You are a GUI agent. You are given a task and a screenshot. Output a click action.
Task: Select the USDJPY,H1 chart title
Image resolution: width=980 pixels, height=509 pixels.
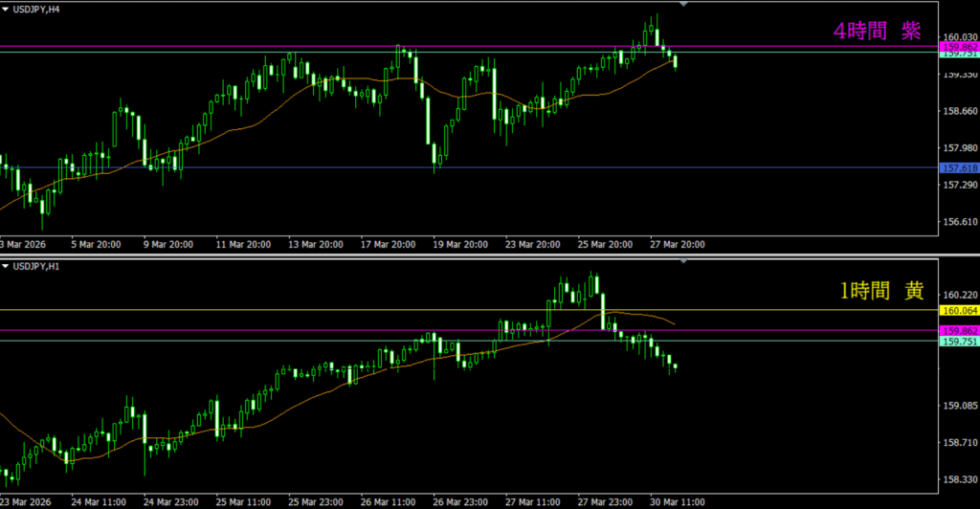pos(43,265)
